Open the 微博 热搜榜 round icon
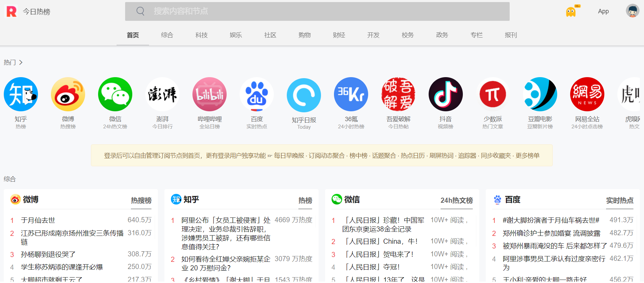The image size is (644, 283). tap(68, 94)
